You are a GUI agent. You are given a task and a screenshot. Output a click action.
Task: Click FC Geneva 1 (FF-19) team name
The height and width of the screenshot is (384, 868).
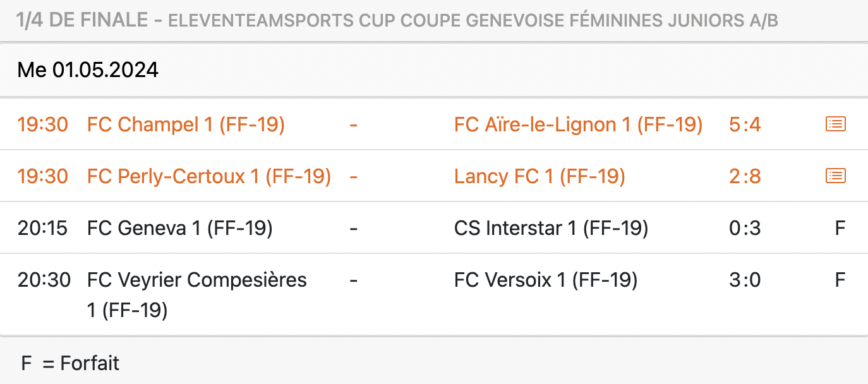point(179,228)
